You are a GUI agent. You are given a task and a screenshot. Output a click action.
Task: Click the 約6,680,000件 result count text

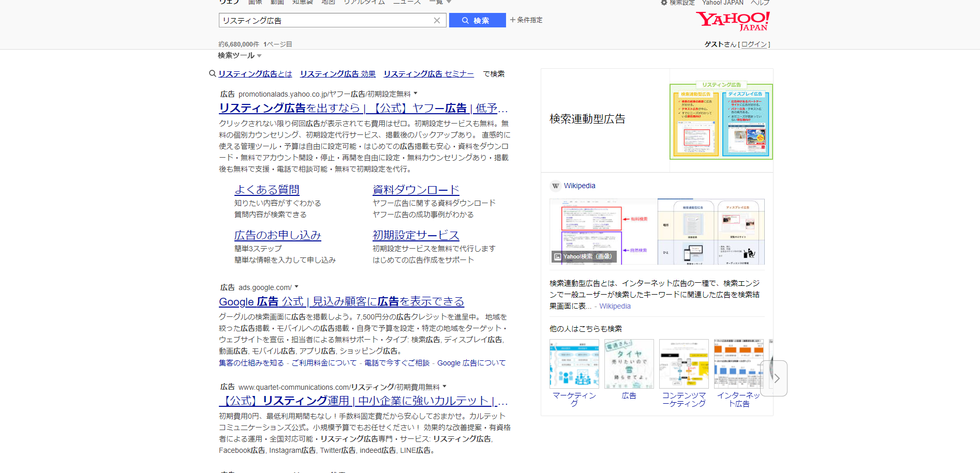coord(239,44)
